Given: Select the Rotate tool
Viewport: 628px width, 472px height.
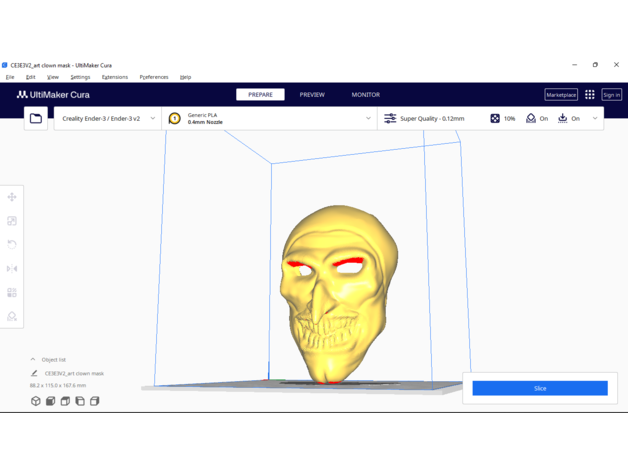Looking at the screenshot, I should tap(12, 244).
